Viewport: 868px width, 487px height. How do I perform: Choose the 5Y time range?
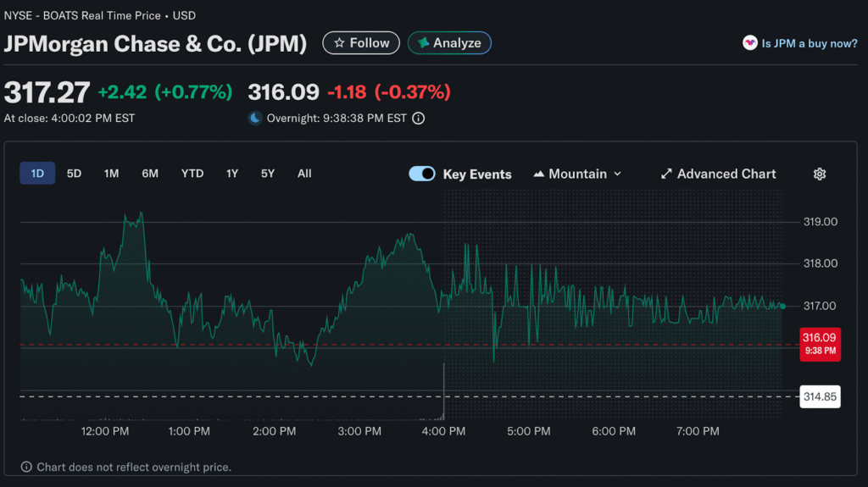[x=268, y=174]
